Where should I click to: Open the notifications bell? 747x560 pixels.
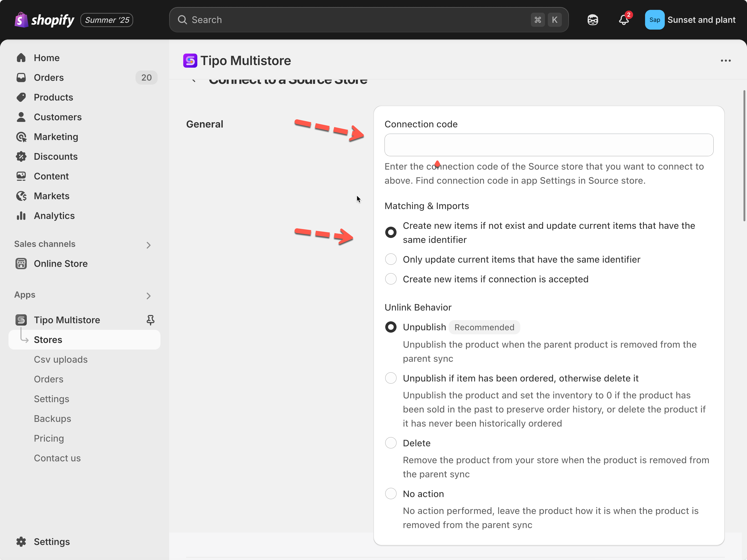pos(623,20)
